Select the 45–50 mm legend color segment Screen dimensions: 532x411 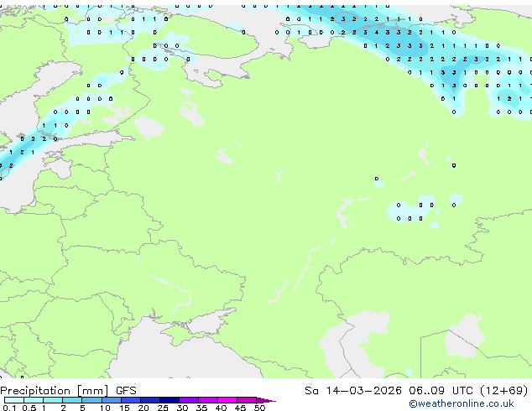coord(247,400)
